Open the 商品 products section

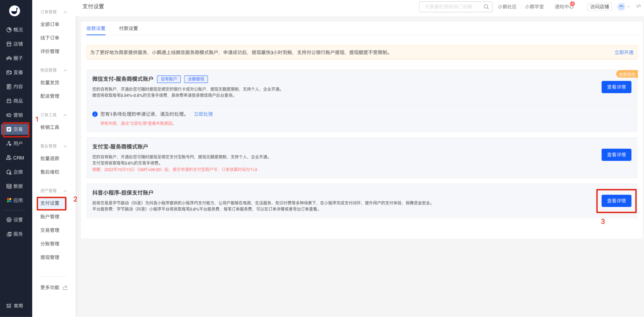point(15,101)
